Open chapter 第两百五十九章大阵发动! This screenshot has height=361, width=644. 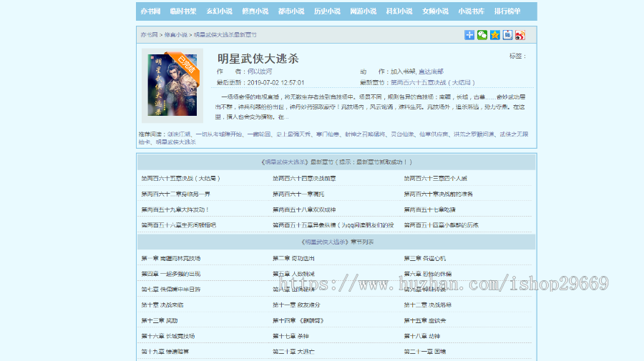click(x=175, y=209)
